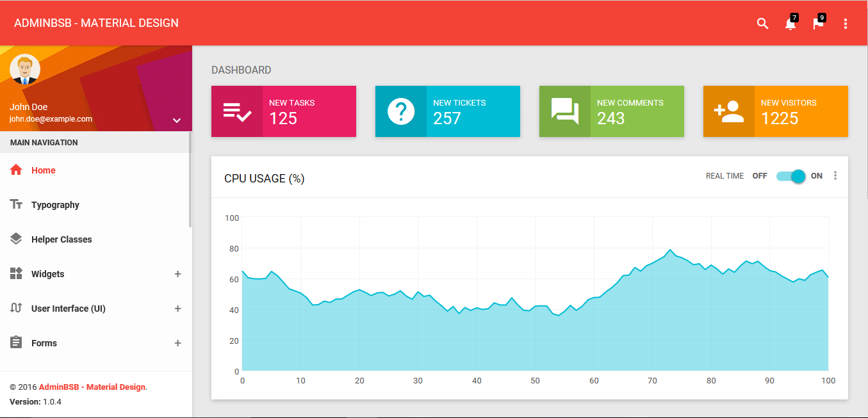Screen dimensions: 868x418
Task: Toggle the Real Time switch
Action: coord(790,176)
